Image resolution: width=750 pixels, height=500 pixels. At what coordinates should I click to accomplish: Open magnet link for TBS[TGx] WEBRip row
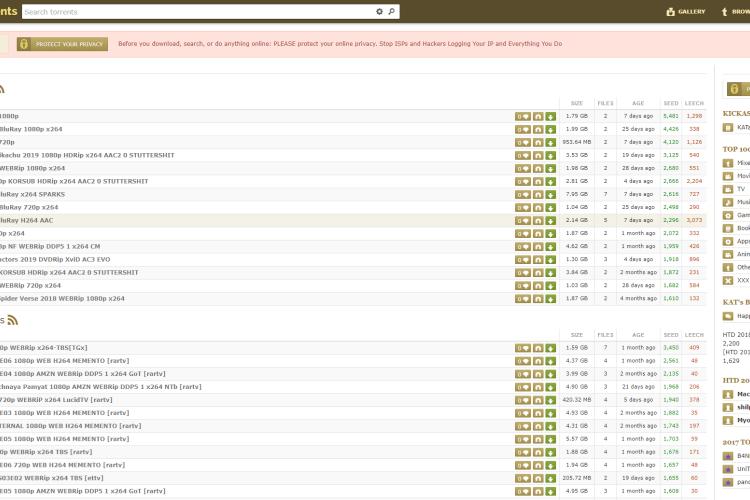click(x=538, y=348)
